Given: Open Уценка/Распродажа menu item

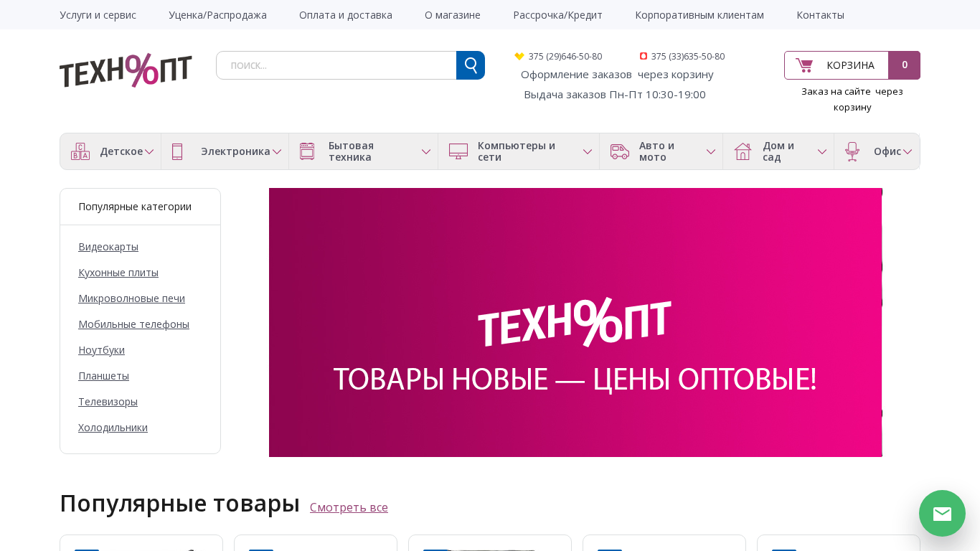Looking at the screenshot, I should 217,14.
